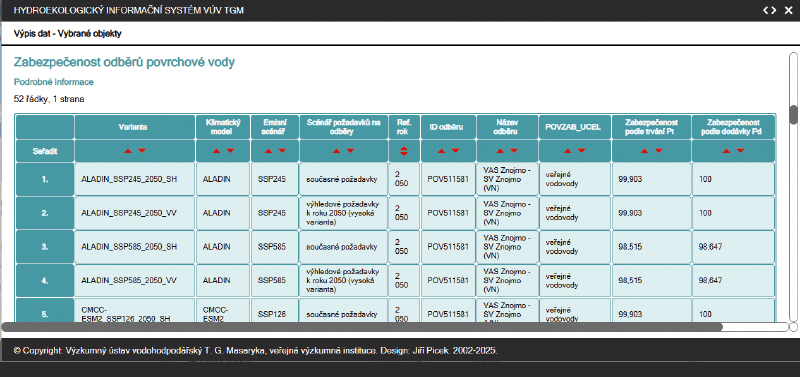Sort Klimatický model column ascending

216,151
